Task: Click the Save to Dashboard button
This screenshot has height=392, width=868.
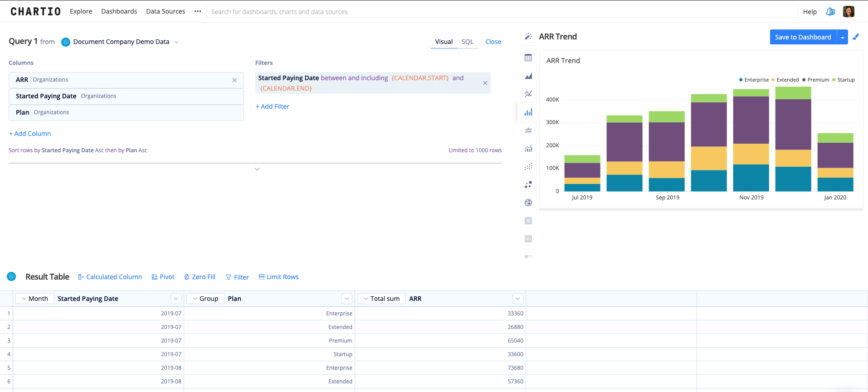Action: pos(803,37)
